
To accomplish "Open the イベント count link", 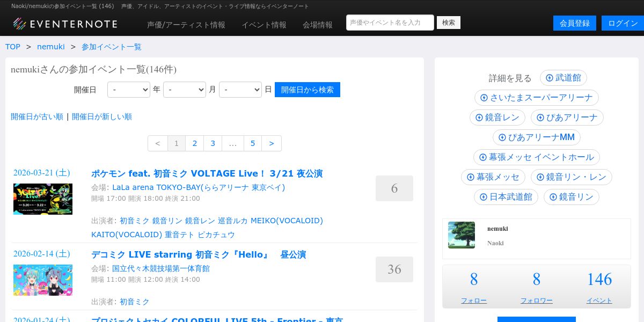I will click(599, 301).
